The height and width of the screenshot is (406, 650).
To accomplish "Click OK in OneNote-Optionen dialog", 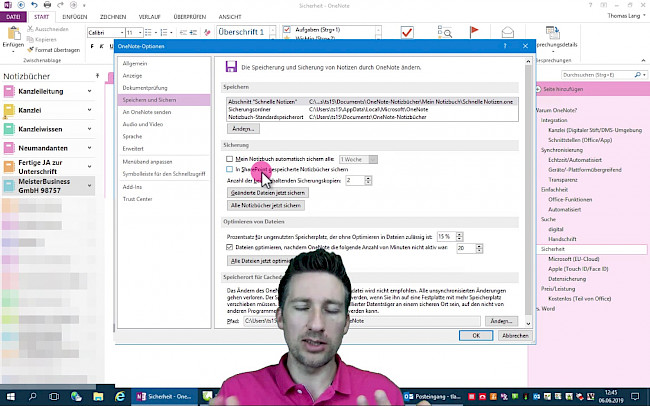I will pos(476,335).
